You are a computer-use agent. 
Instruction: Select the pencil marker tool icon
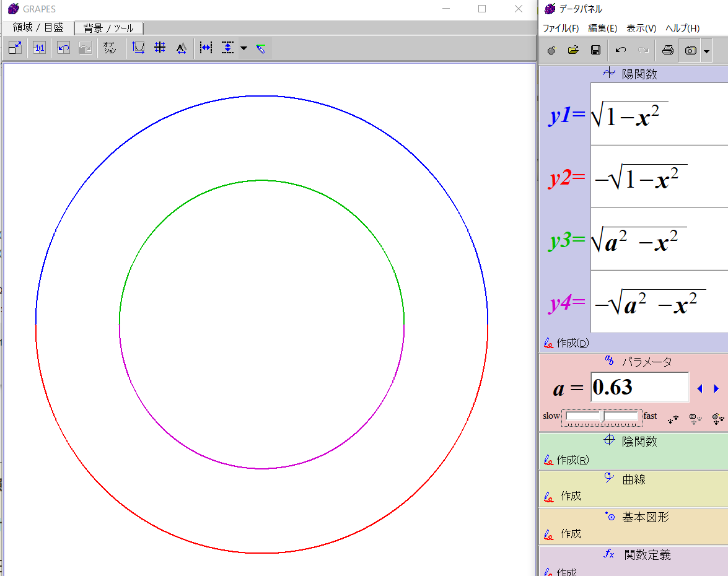[261, 48]
